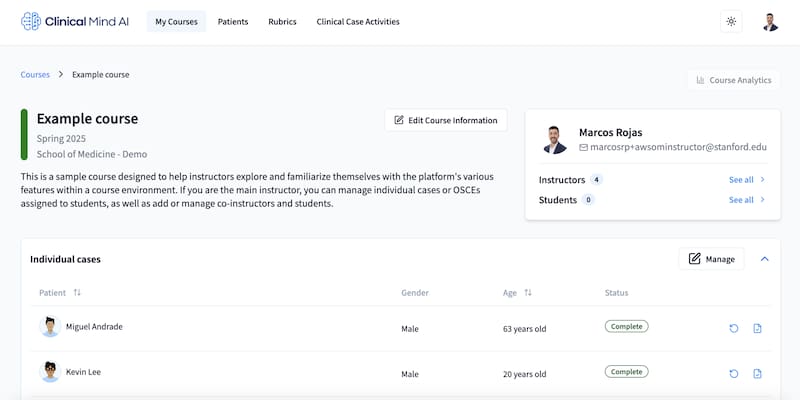
Task: Navigate to Courses breadcrumb link
Action: [x=35, y=74]
